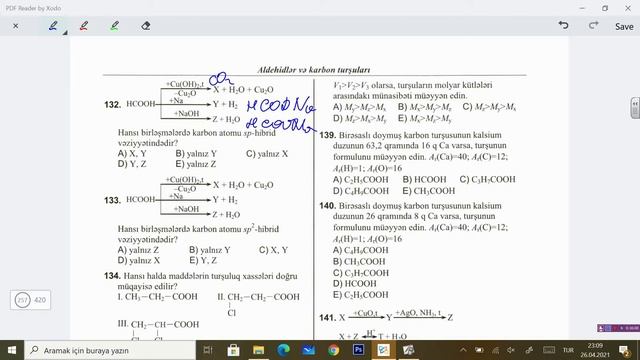
Task: Open File Explorer from the taskbar
Action: (258, 350)
